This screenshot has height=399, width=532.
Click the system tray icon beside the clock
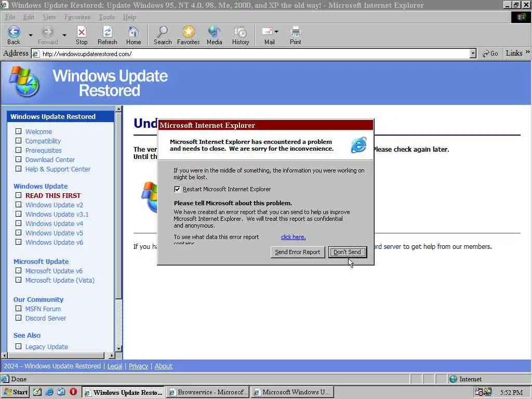(x=488, y=392)
